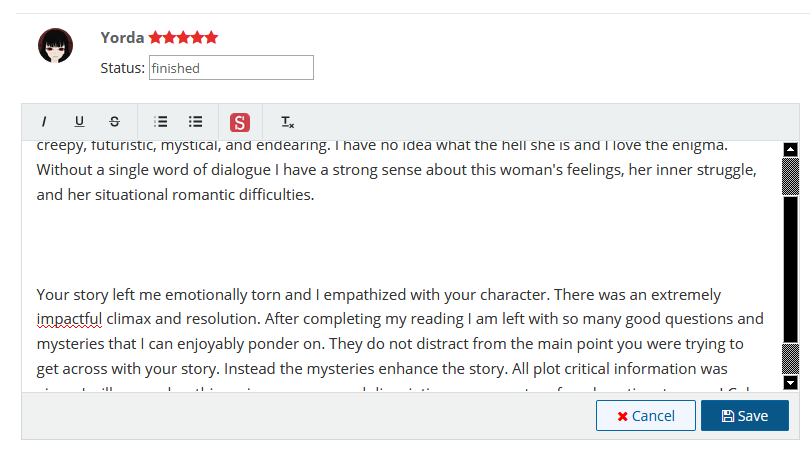Clear text formatting with the Tx icon
This screenshot has width=812, height=451.
[287, 122]
